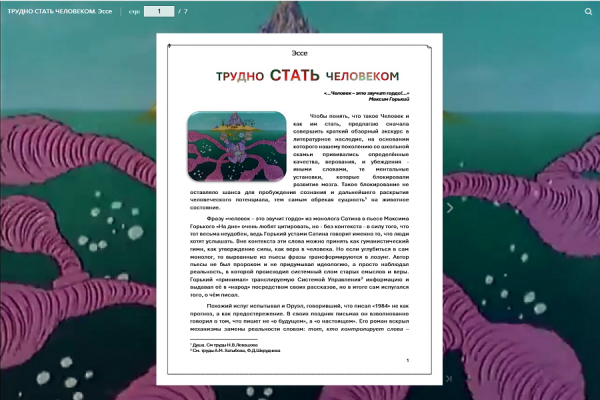
Task: Open the search magnifier icon
Action: pos(588,11)
